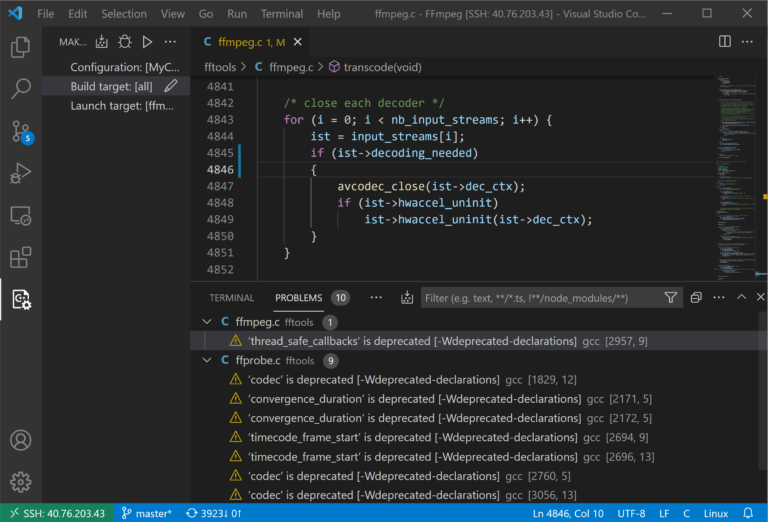
Task: Open the Extensions view
Action: 21,257
